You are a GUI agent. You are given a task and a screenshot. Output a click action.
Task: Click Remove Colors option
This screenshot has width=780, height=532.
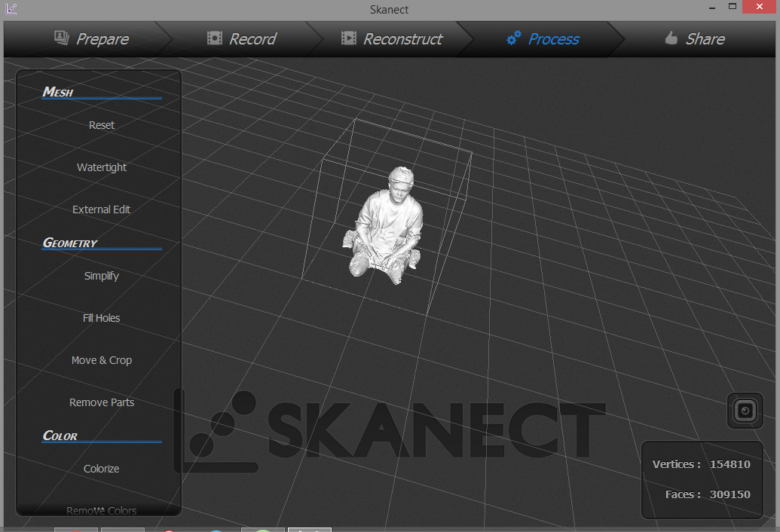pyautogui.click(x=102, y=511)
